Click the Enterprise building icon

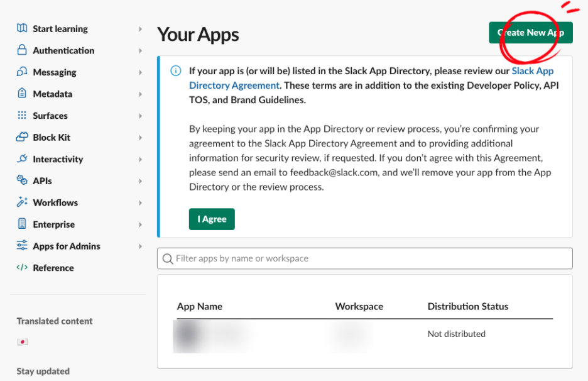point(22,224)
